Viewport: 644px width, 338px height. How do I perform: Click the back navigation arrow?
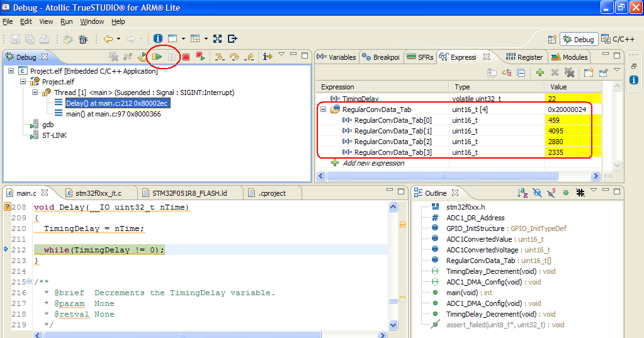(x=108, y=39)
